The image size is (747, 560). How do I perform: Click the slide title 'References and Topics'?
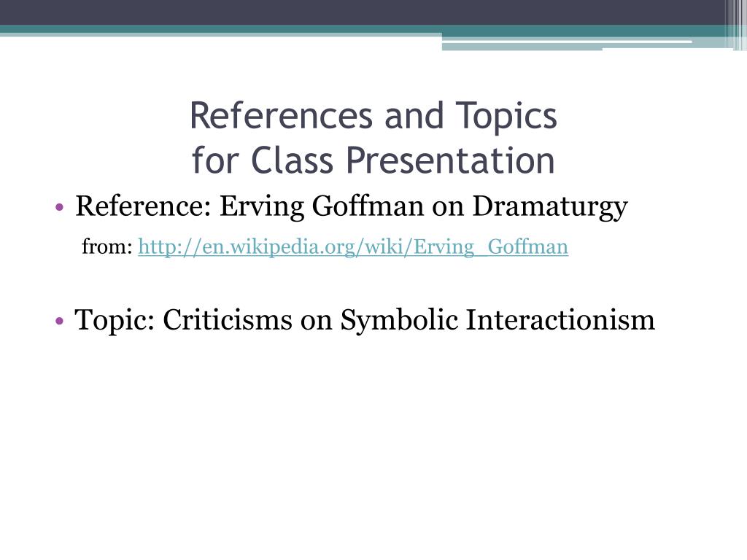[373, 116]
